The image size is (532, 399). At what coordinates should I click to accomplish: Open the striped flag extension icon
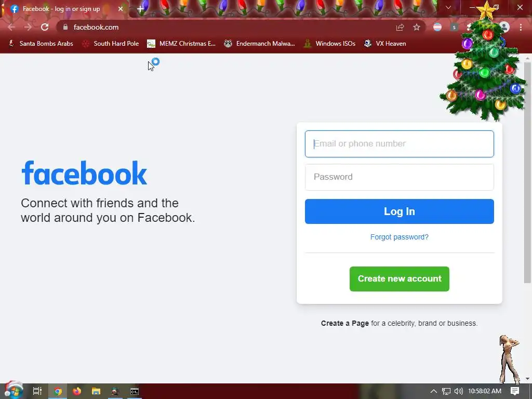(x=437, y=27)
